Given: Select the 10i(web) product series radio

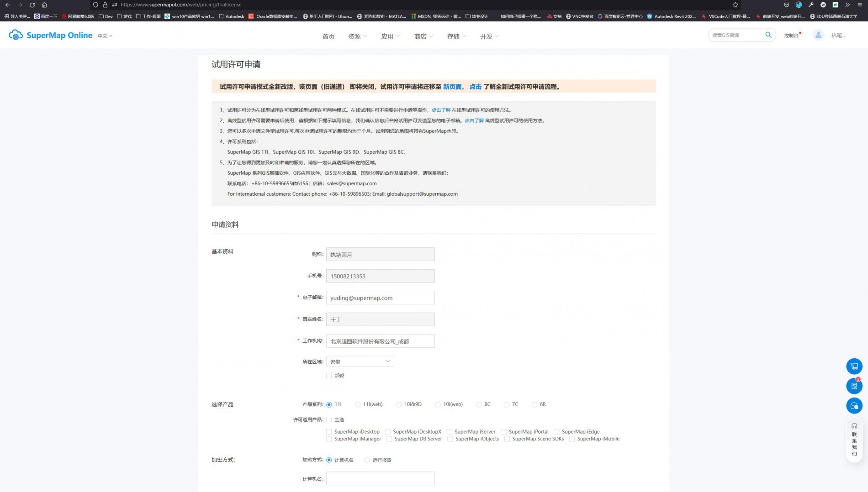Looking at the screenshot, I should pyautogui.click(x=438, y=404).
